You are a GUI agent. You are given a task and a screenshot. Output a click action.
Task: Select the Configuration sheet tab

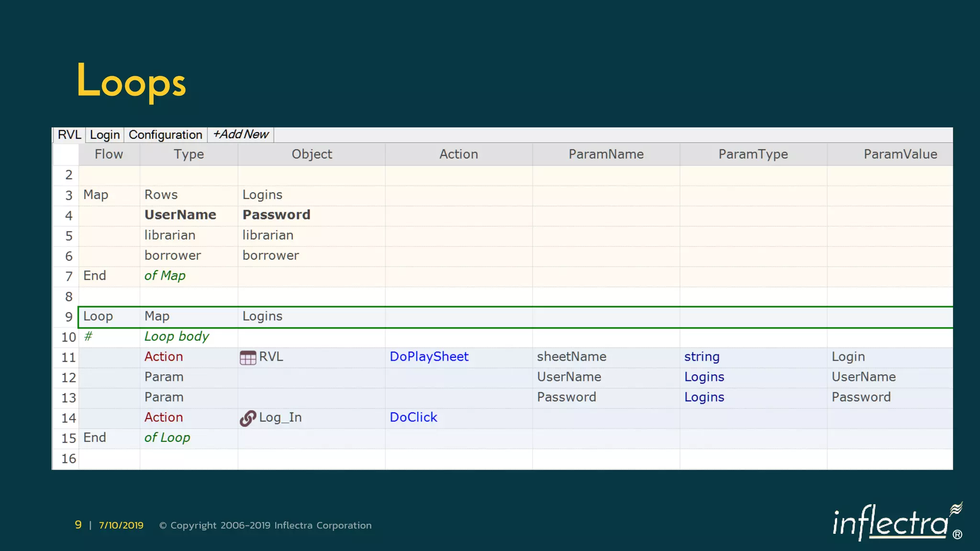[x=166, y=135]
